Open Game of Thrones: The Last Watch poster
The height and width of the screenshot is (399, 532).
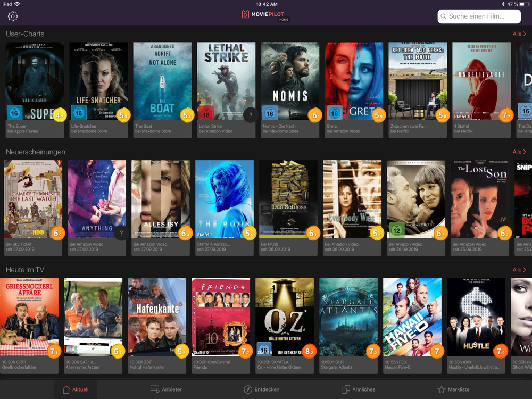33,199
